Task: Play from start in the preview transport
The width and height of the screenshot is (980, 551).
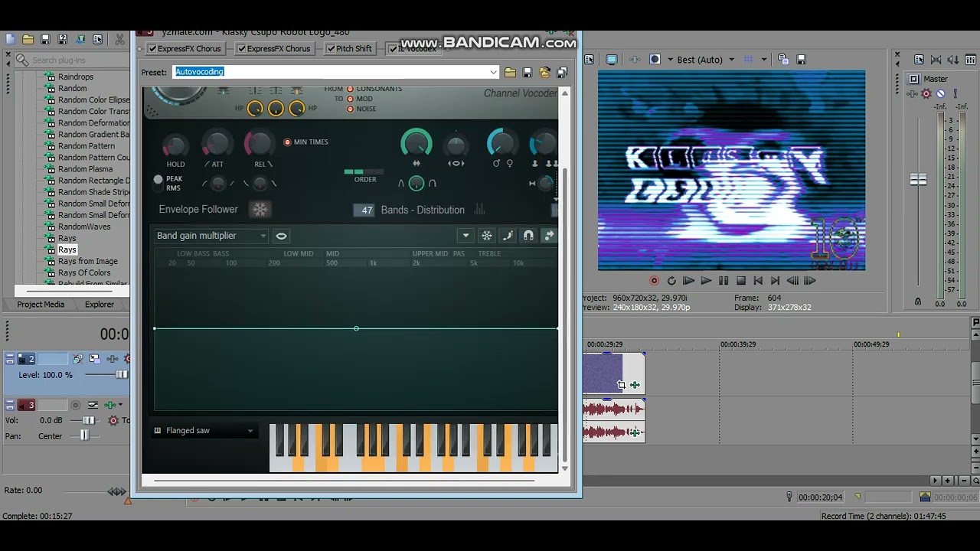Action: point(688,281)
